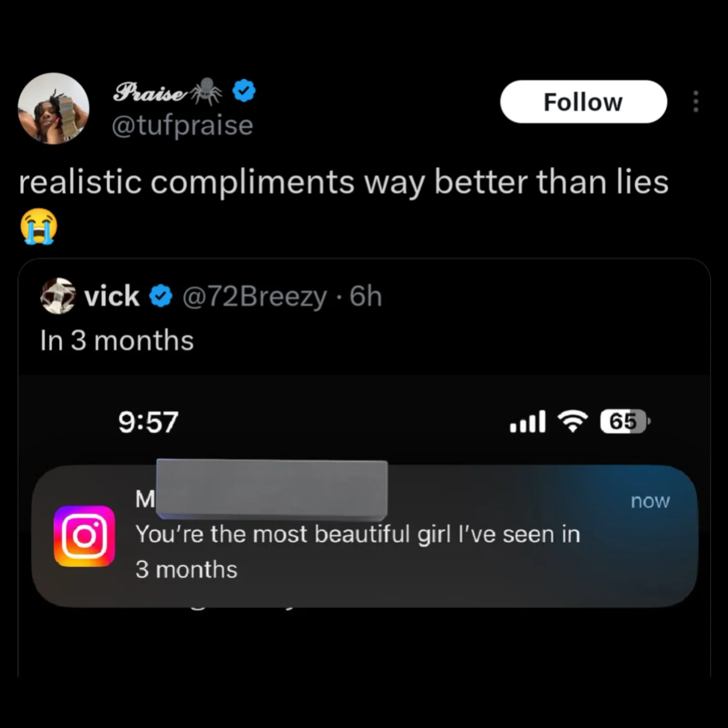Open the 6h timestamp on vick's tweet
728x728 pixels.
(x=366, y=296)
